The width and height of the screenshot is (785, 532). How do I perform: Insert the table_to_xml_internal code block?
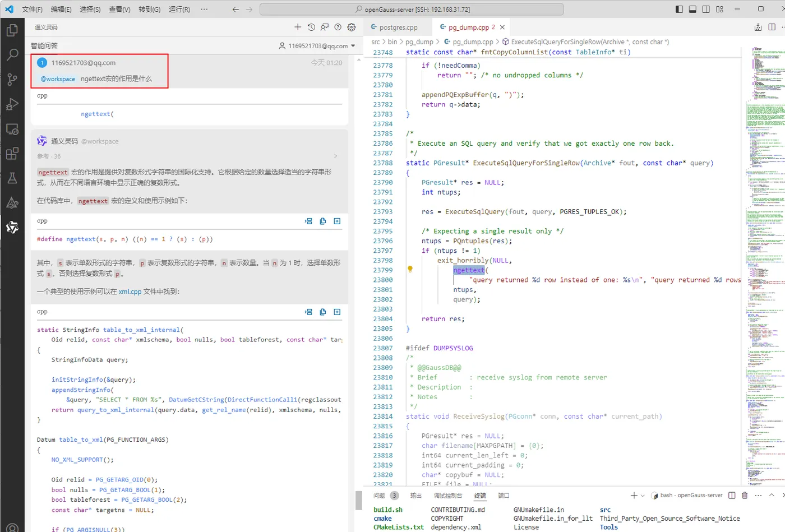(x=308, y=312)
